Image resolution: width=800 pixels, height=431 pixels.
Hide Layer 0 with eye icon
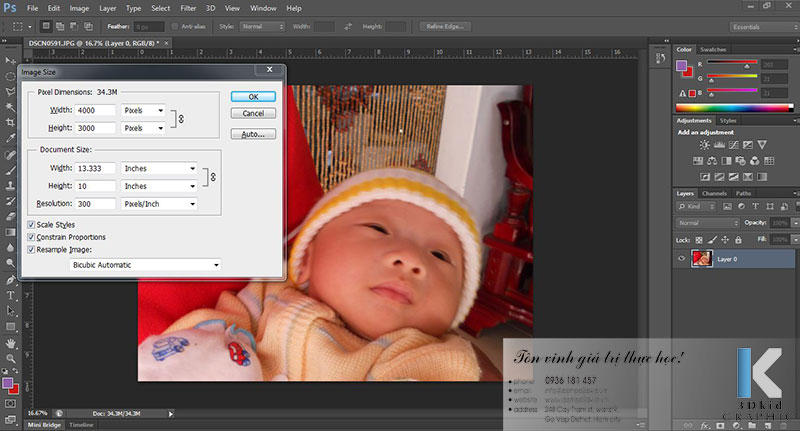682,259
